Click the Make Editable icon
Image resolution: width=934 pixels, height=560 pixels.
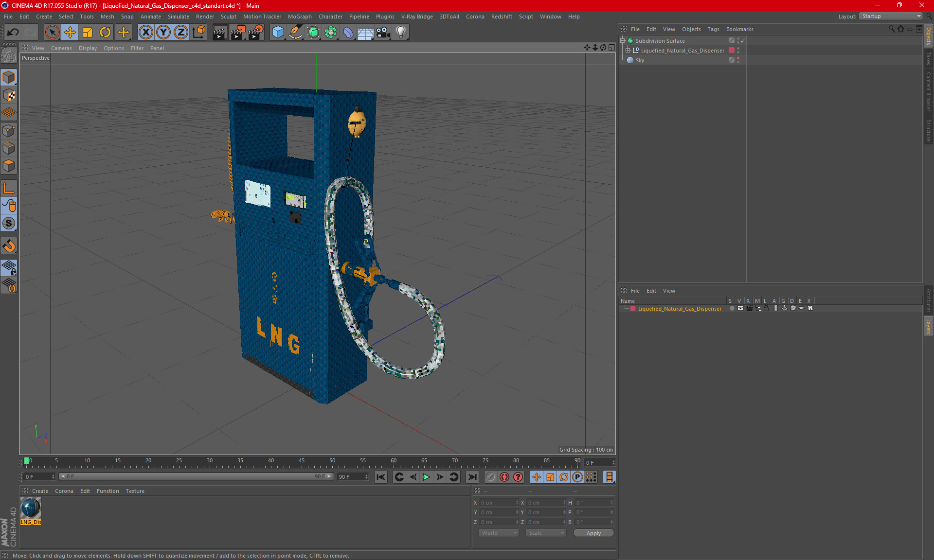(9, 56)
